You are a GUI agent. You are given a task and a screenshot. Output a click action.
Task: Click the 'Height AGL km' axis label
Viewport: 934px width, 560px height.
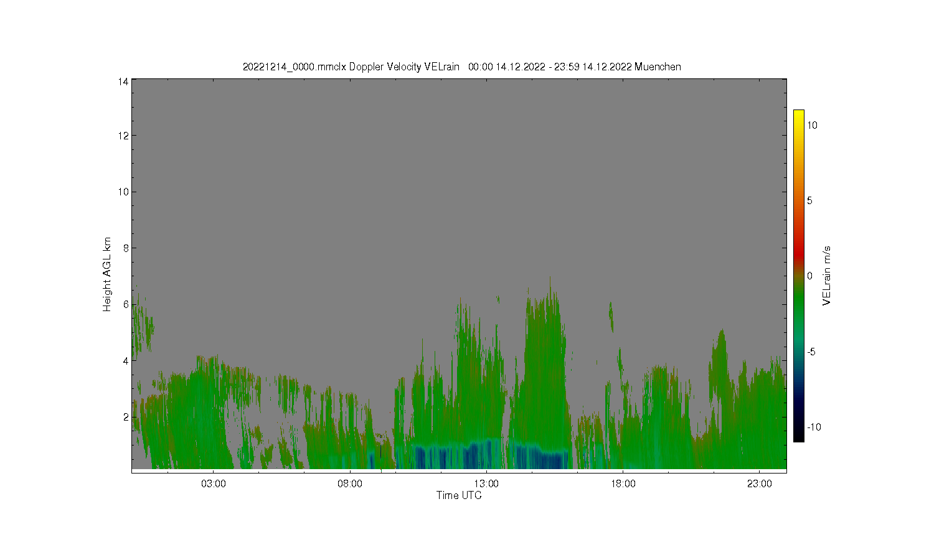[107, 274]
